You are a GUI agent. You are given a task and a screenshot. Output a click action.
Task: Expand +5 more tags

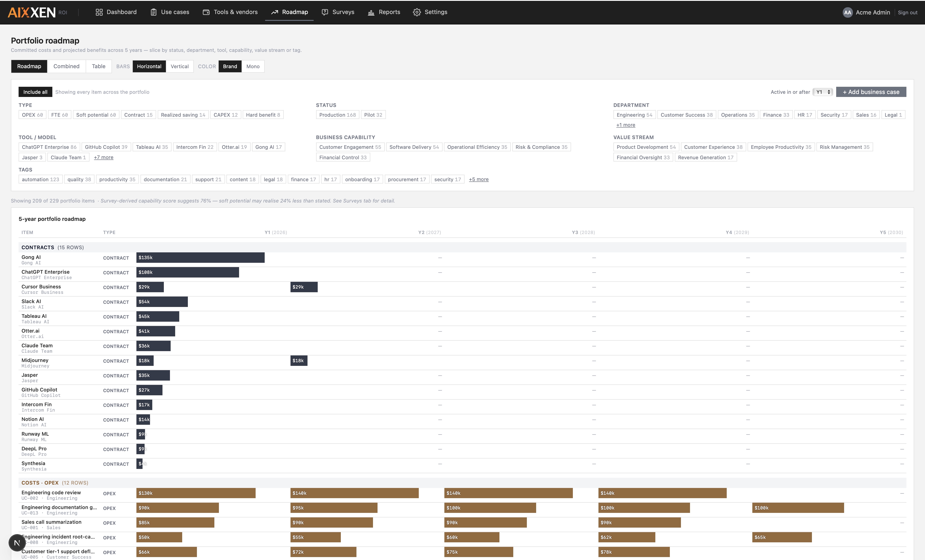tap(479, 179)
